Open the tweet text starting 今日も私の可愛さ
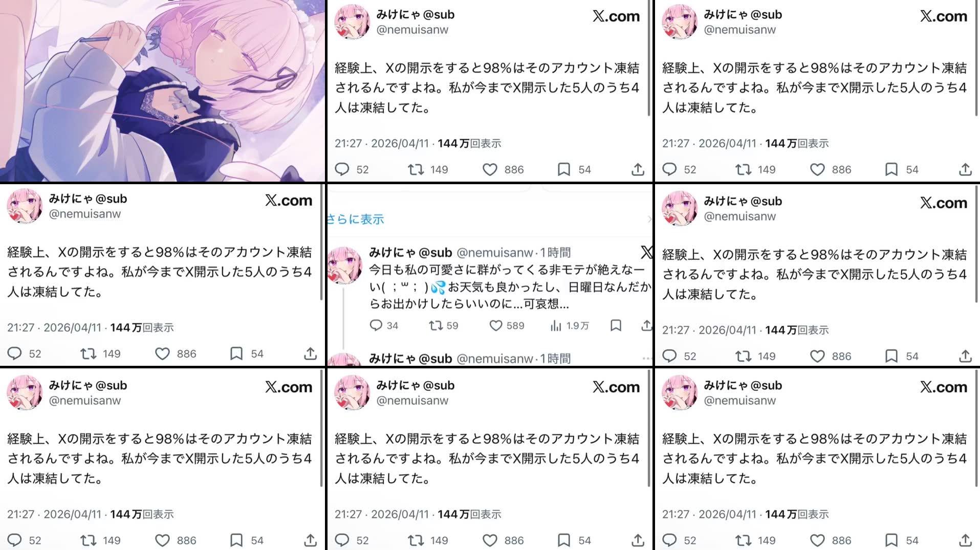Screen dimensions: 980x550 point(510,287)
